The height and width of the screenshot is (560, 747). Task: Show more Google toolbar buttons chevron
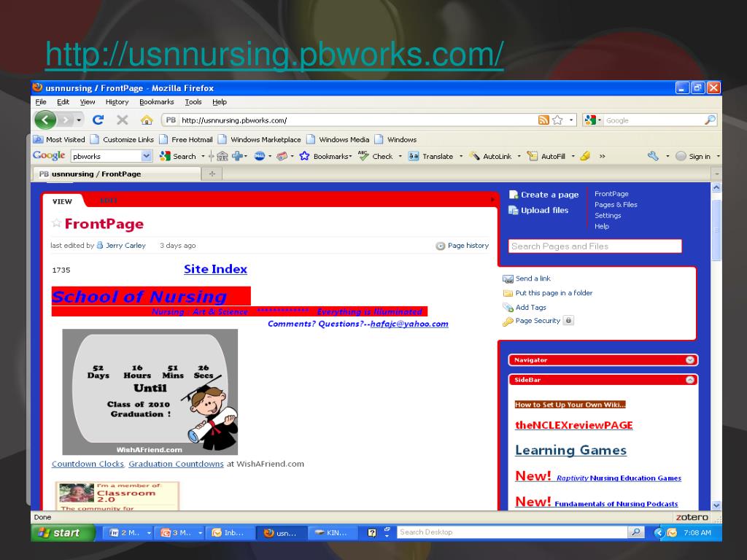602,156
